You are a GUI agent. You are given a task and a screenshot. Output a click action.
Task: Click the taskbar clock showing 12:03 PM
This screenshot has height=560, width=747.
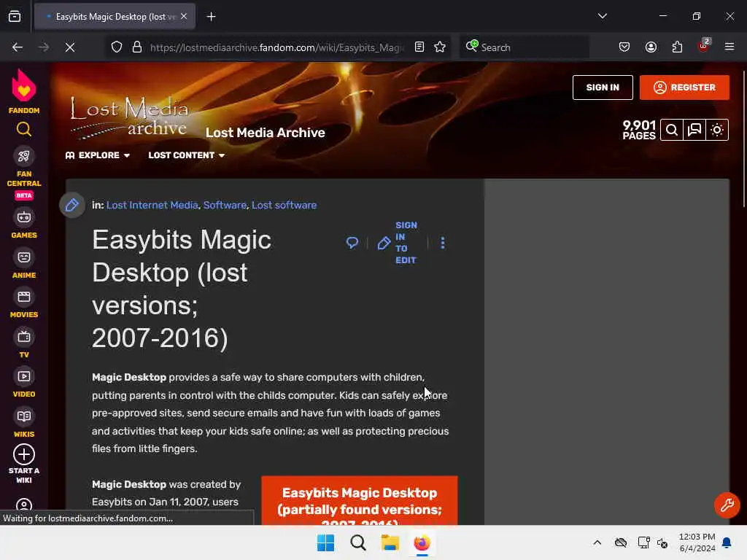[697, 542]
